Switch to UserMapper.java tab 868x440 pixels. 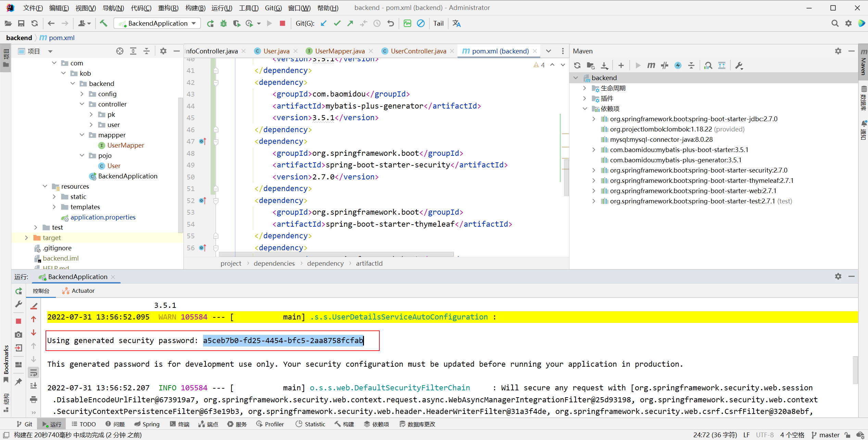tap(340, 51)
